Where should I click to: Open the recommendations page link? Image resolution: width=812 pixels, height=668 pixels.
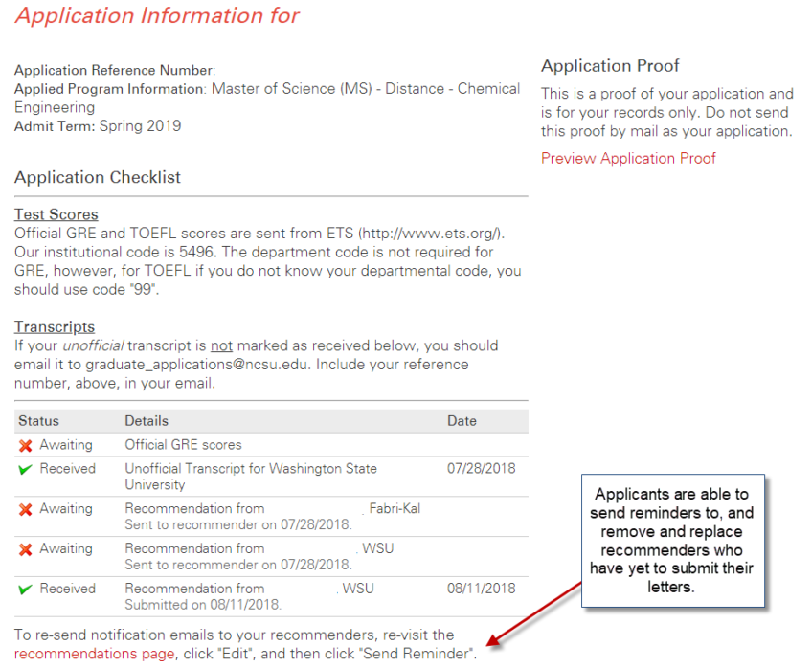[95, 654]
